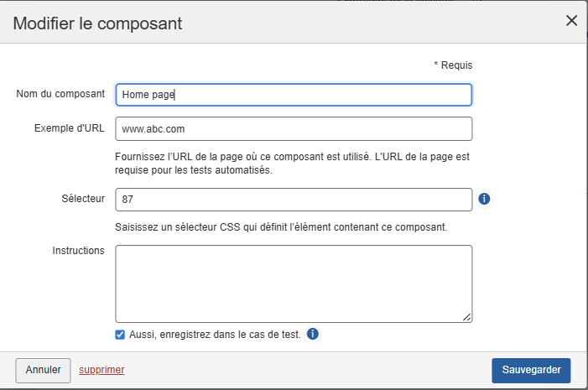This screenshot has height=390, width=588.
Task: Open the info icon next to test case checkbox
Action: pos(313,335)
